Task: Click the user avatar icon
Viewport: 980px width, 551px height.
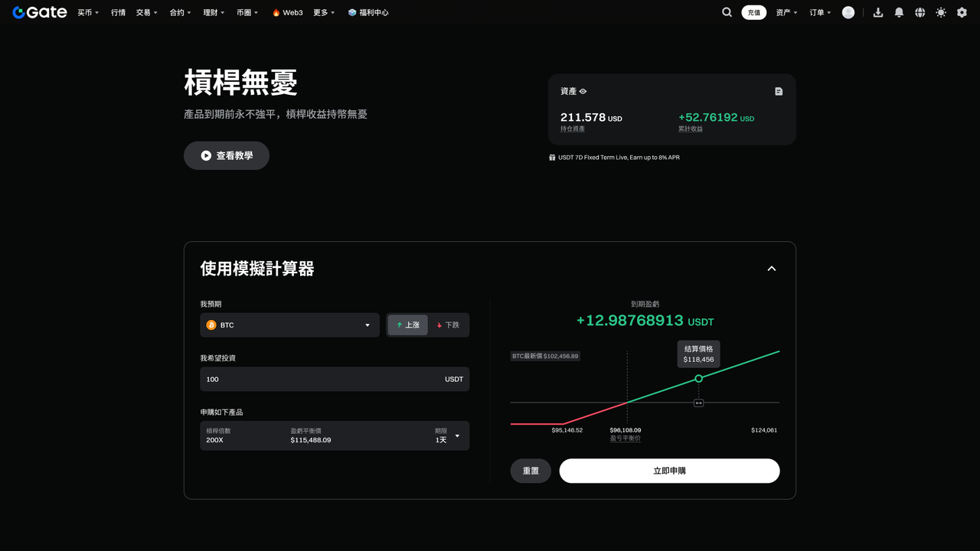Action: click(848, 12)
